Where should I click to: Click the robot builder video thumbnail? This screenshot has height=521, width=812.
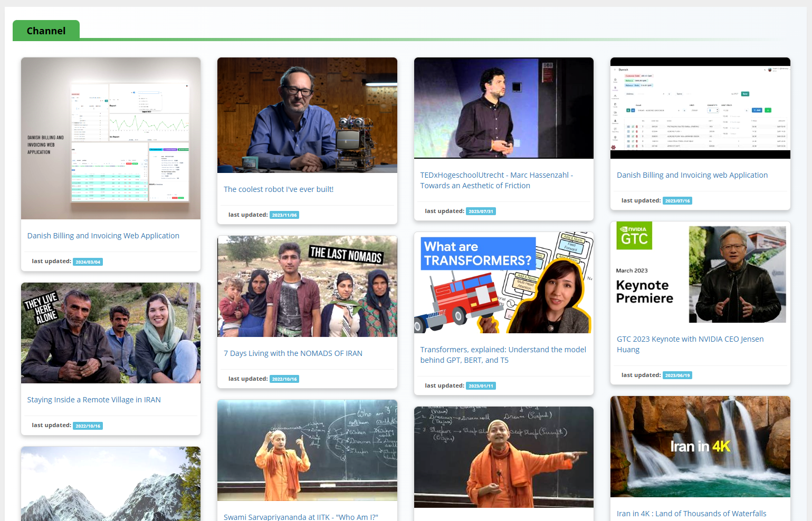coord(307,115)
